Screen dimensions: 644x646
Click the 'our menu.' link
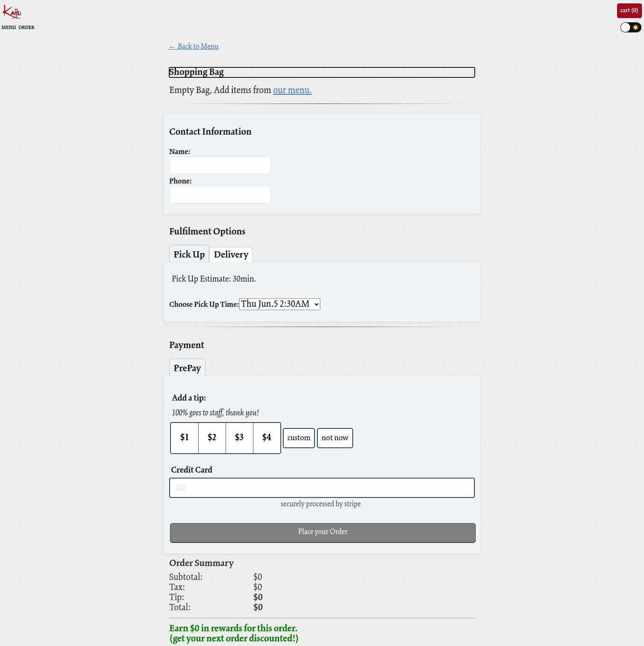coord(292,90)
